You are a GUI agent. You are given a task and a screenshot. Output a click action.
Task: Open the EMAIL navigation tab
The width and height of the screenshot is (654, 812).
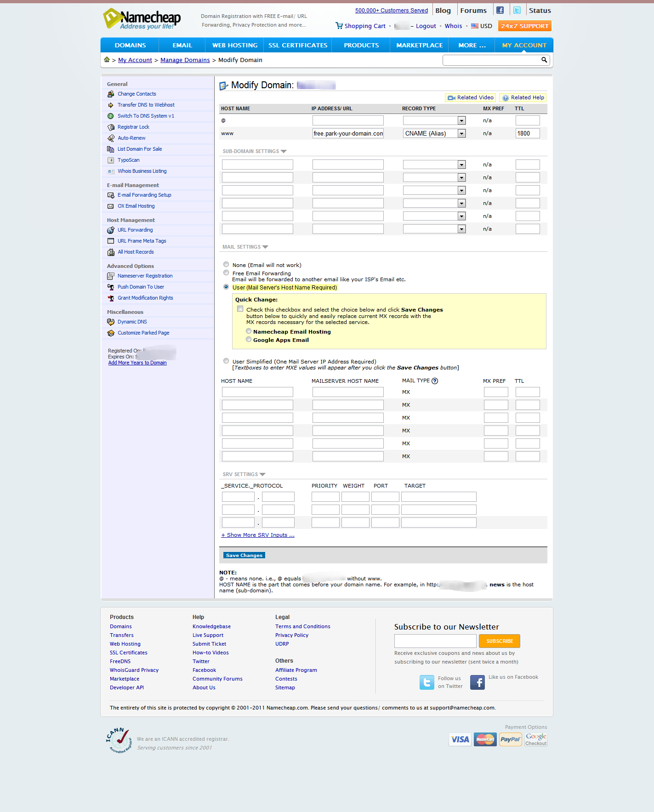182,45
